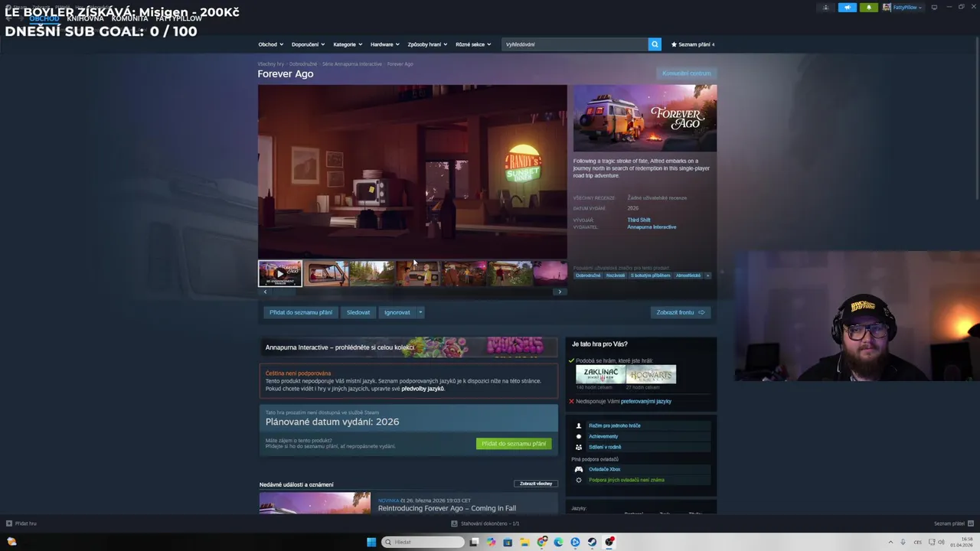Viewport: 980px width, 551px height.
Task: Click the Série Annapurna Interactive breadcrumb
Action: [x=351, y=64]
